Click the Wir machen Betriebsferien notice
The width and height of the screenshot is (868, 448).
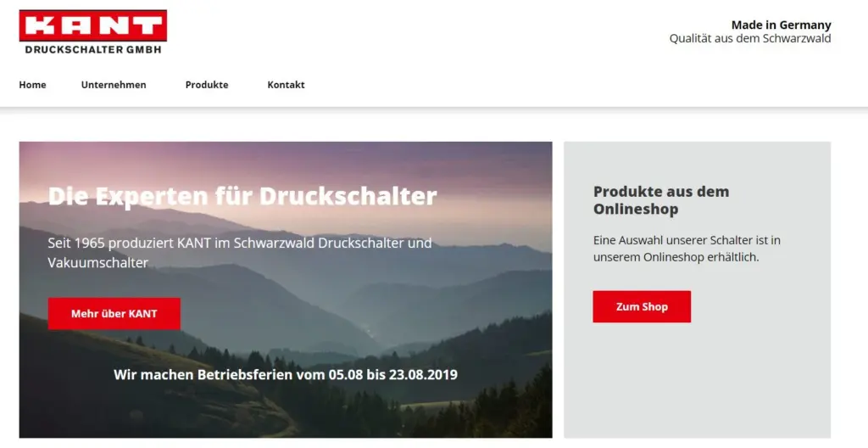pyautogui.click(x=286, y=374)
